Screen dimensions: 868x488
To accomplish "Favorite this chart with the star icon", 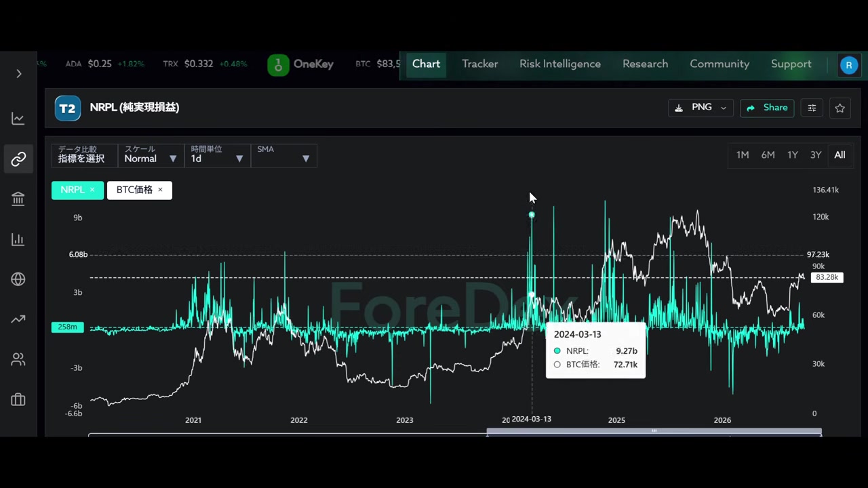I will (840, 108).
